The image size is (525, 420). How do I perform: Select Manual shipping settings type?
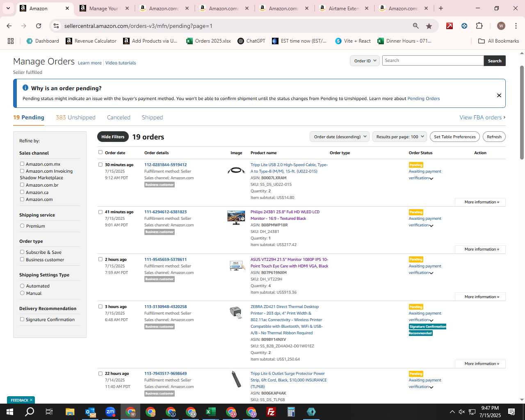coord(22,293)
